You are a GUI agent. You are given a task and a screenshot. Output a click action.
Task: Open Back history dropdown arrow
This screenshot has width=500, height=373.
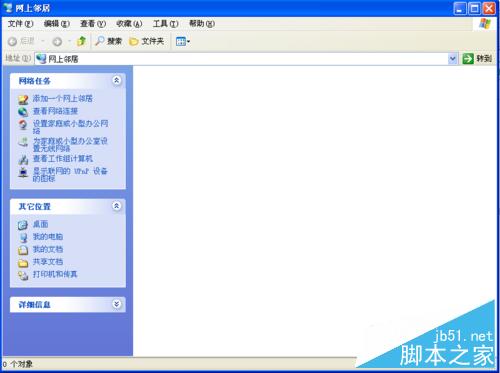point(43,42)
